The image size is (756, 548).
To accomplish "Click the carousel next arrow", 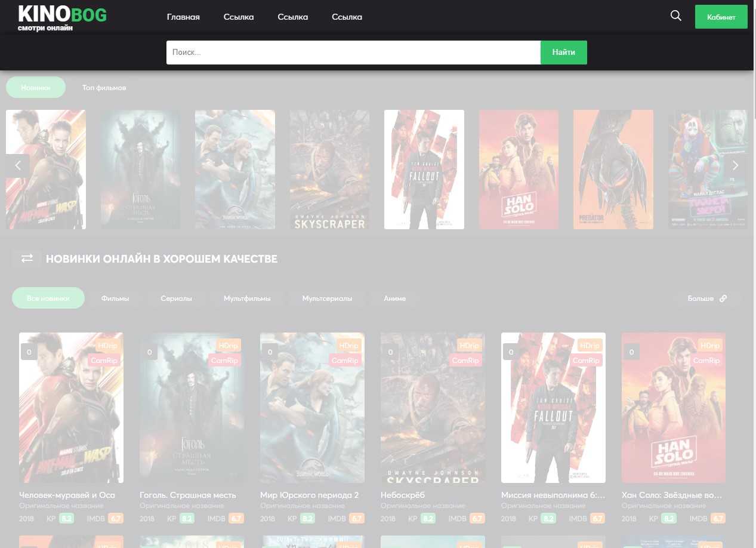I will (x=735, y=166).
